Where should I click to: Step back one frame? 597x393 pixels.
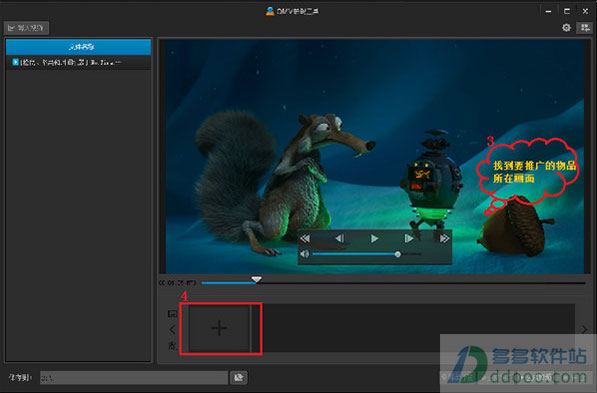(x=340, y=238)
